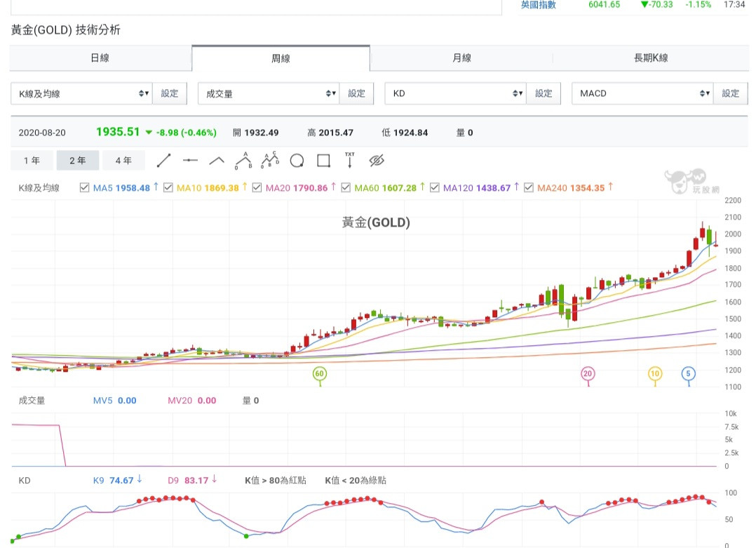Screen dimensions: 756x548
Task: Hide drawings with the eye-slash icon
Action: coord(377,161)
